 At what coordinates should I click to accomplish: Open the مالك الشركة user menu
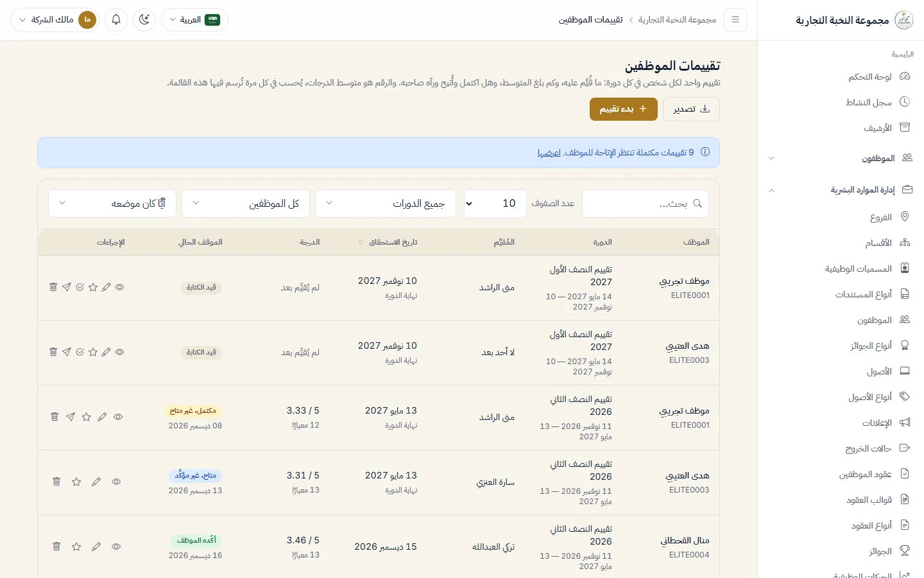tap(55, 19)
